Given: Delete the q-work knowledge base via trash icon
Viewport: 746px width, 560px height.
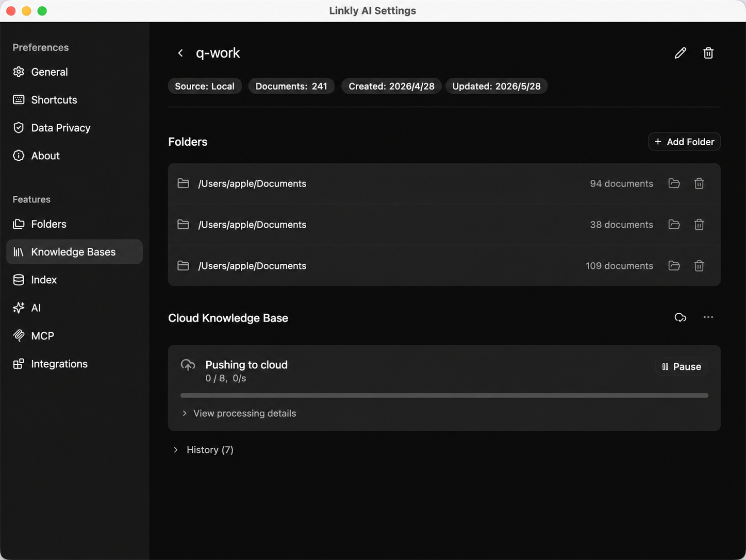Looking at the screenshot, I should coord(708,53).
